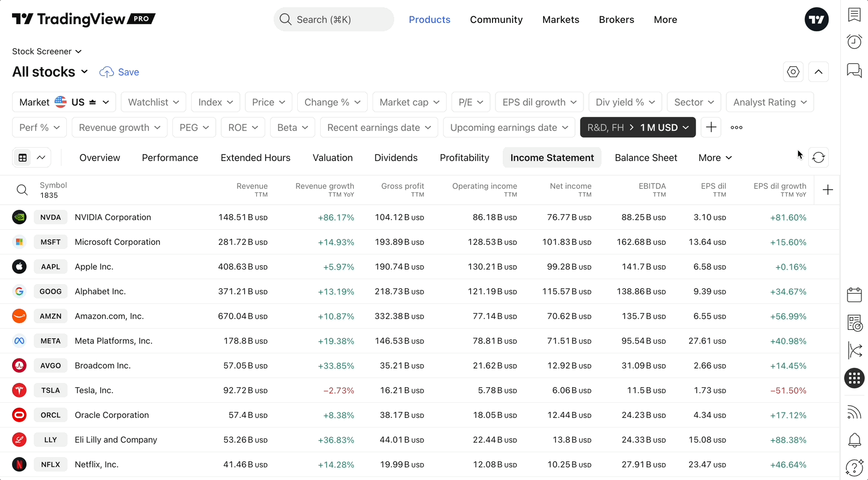Open the Stock Screener type dropdown
This screenshot has height=480, width=868.
(46, 51)
